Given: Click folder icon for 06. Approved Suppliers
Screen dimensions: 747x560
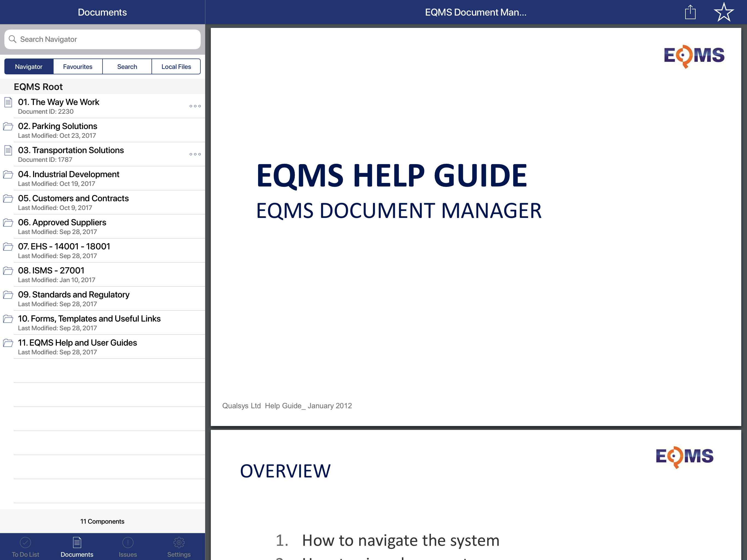Looking at the screenshot, I should tap(8, 223).
